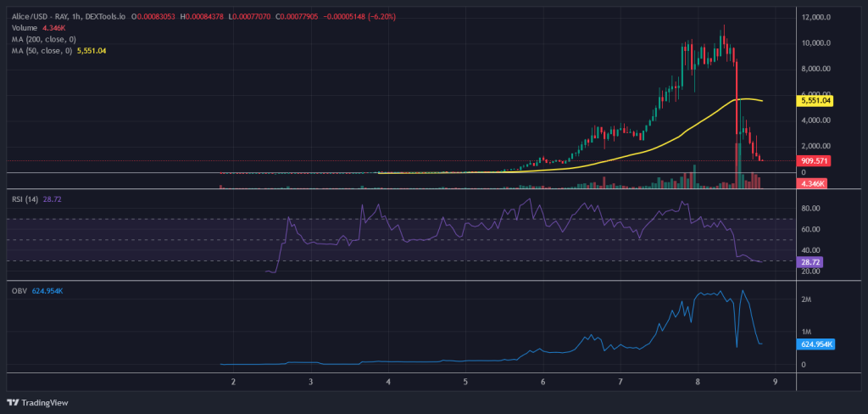868x414 pixels.
Task: Click the 28.72 value beside RSI legend
Action: 51,200
